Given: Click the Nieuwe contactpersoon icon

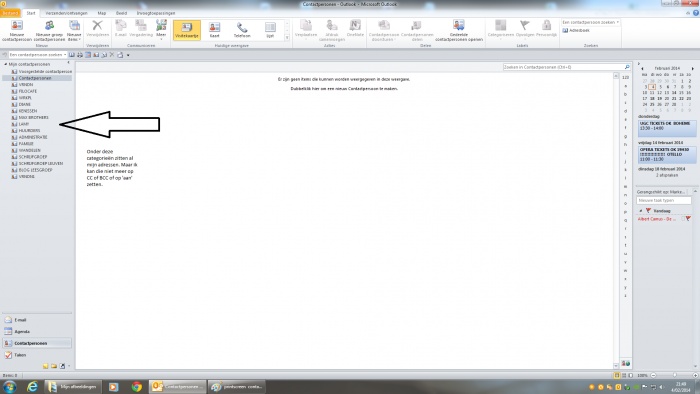Looking at the screenshot, I should [17, 31].
